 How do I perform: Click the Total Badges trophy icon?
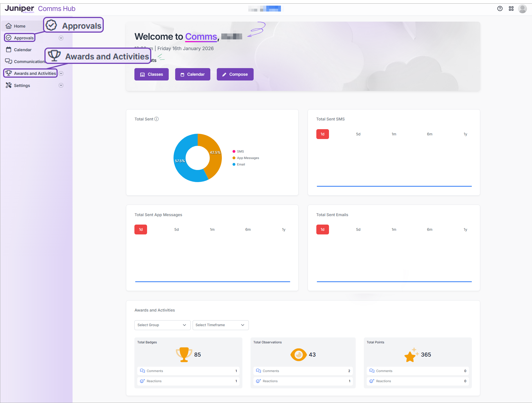[x=184, y=354]
